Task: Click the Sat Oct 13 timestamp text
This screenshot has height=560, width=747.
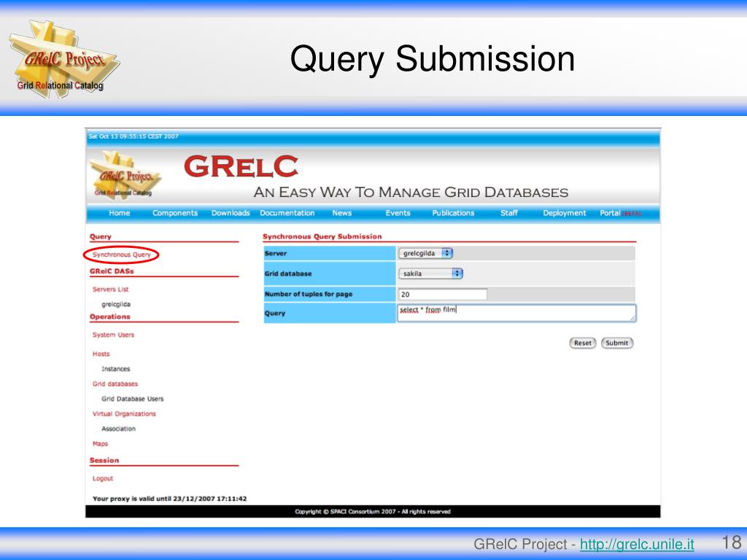Action: 133,136
